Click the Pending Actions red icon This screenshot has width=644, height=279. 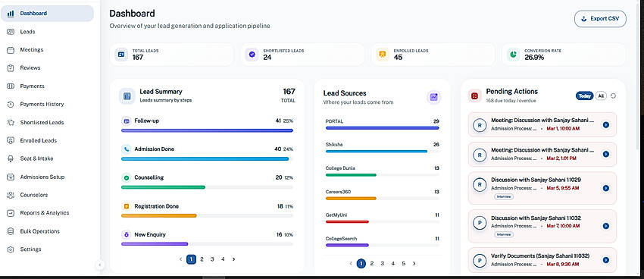coord(475,96)
